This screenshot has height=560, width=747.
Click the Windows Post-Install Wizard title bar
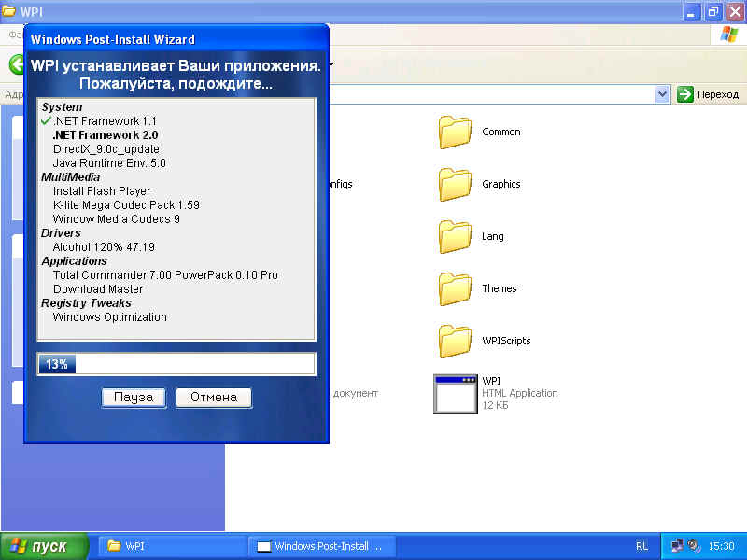pos(176,39)
